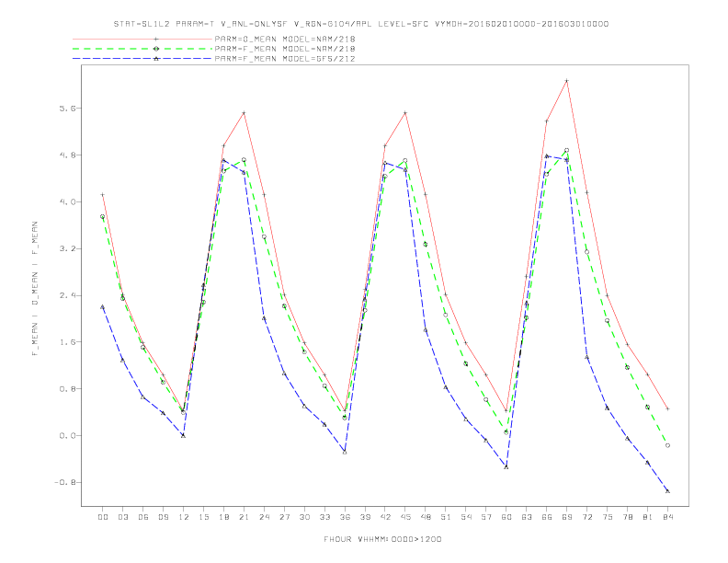
Task: Select the green F_MEAN NAM/218 legend label
Action: 285,49
